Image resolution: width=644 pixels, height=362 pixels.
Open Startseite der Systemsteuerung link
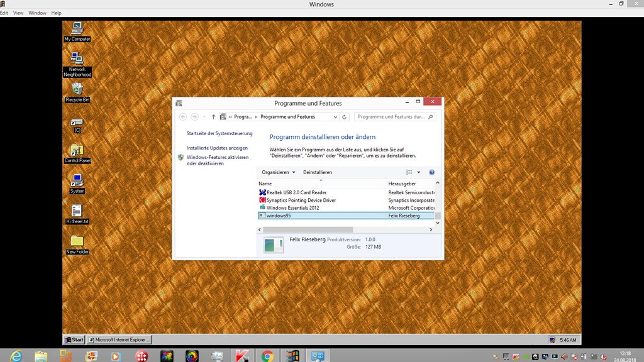219,133
